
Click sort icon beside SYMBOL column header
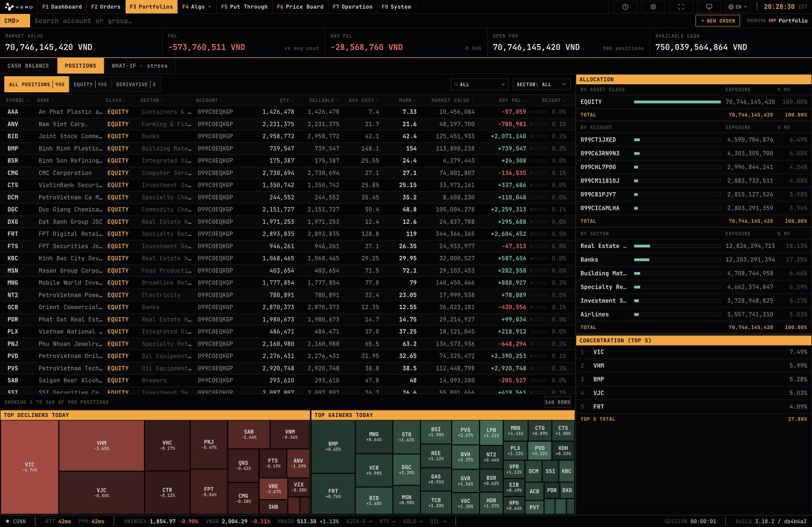[x=29, y=100]
